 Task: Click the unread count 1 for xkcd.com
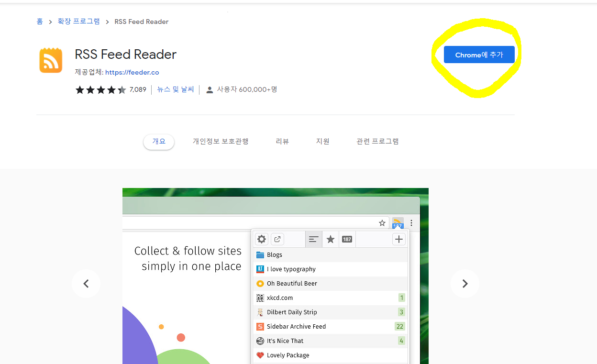pos(402,298)
